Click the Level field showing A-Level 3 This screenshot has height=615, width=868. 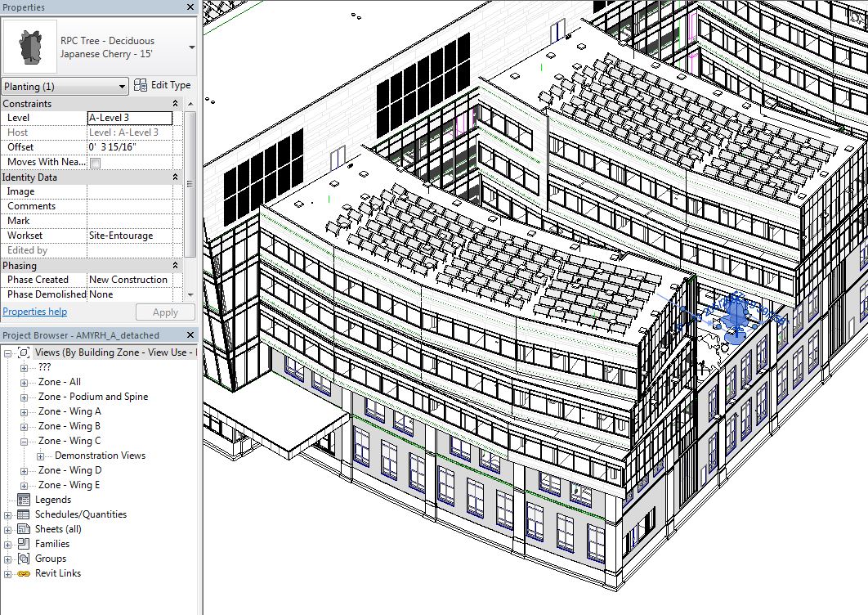click(x=131, y=117)
